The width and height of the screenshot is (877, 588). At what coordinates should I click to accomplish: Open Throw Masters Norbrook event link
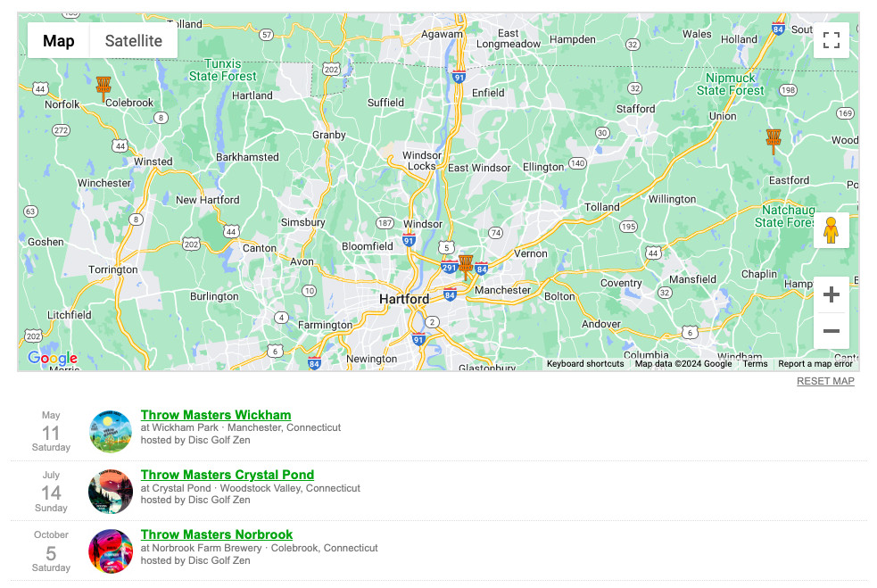click(217, 534)
